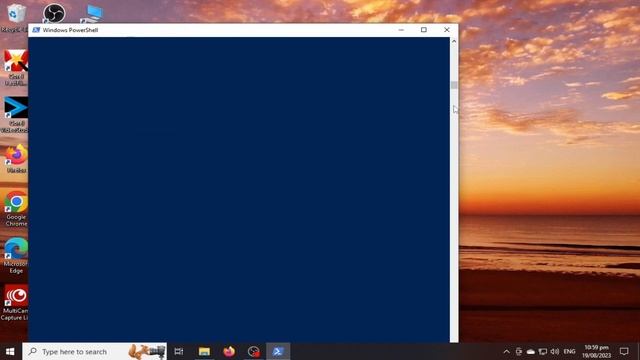640x360 pixels.
Task: Minimize the Windows PowerShell window
Action: tap(401, 30)
